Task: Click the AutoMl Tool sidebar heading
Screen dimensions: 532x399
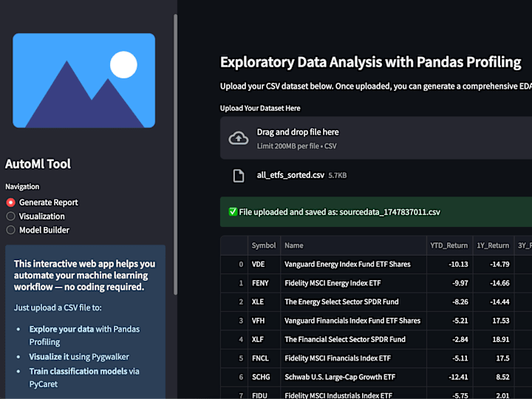Action: 38,164
